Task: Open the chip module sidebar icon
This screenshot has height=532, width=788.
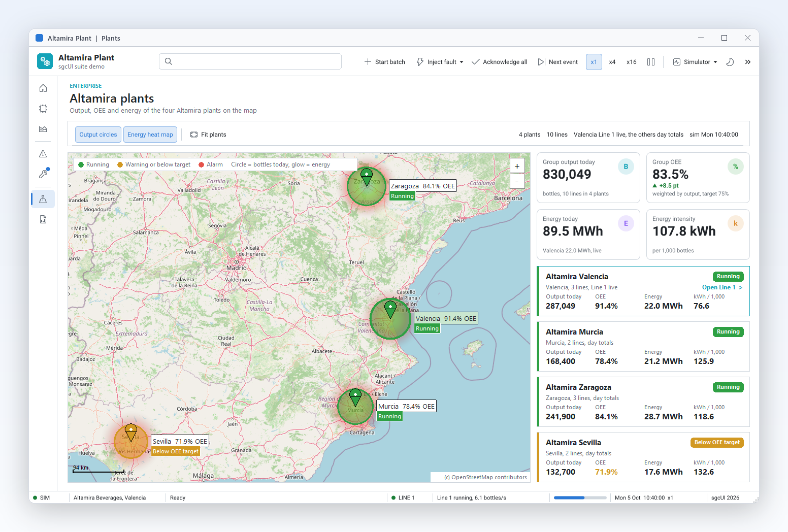Action: click(43, 109)
